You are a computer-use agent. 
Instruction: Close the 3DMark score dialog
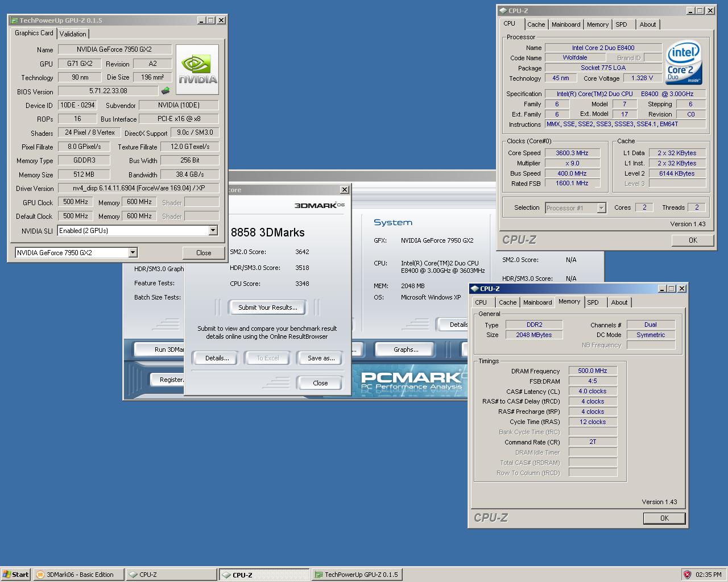coord(320,383)
